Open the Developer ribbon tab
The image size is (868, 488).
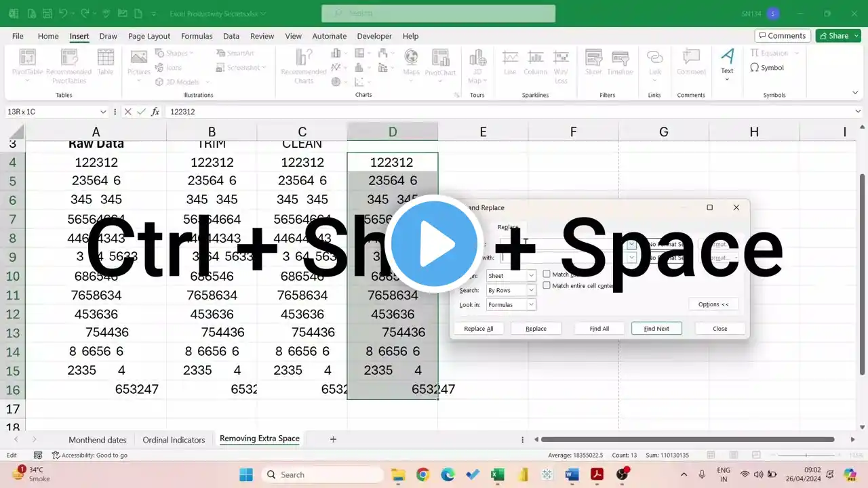pyautogui.click(x=374, y=37)
